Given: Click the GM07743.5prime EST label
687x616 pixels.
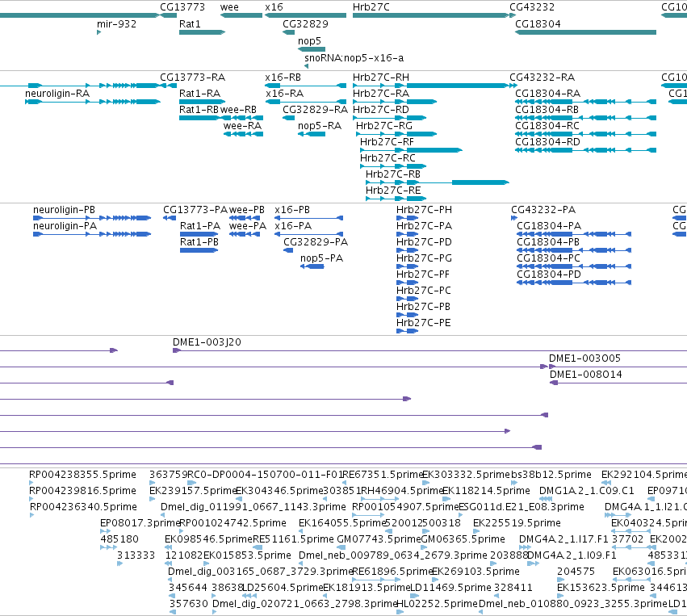Looking at the screenshot, I should (379, 540).
